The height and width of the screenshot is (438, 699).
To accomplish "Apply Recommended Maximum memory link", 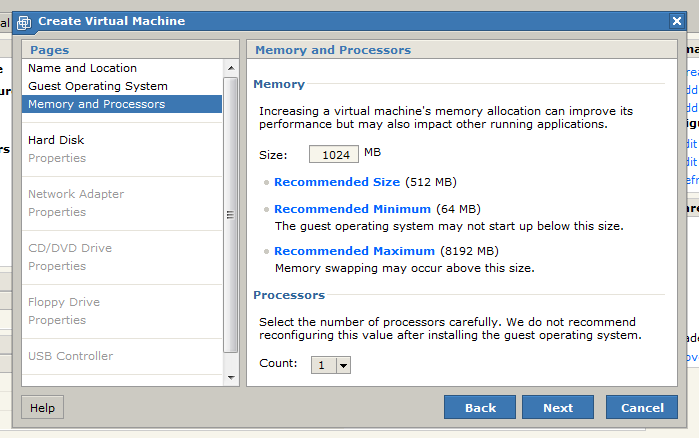I will pyautogui.click(x=354, y=251).
